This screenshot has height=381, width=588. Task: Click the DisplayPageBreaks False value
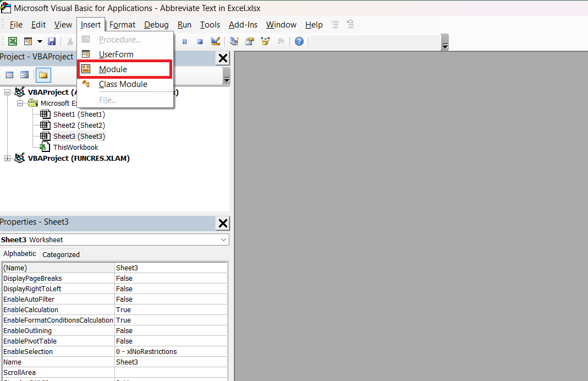coord(171,278)
